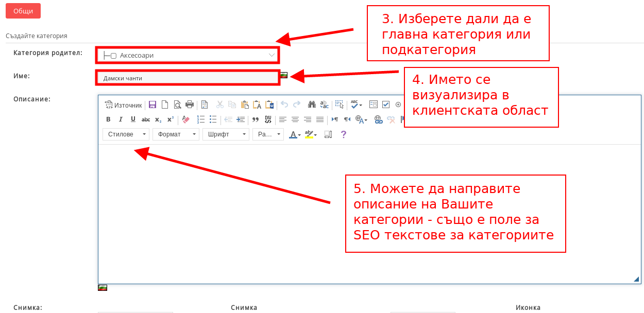
Task: Insert a block quote
Action: coord(255,119)
